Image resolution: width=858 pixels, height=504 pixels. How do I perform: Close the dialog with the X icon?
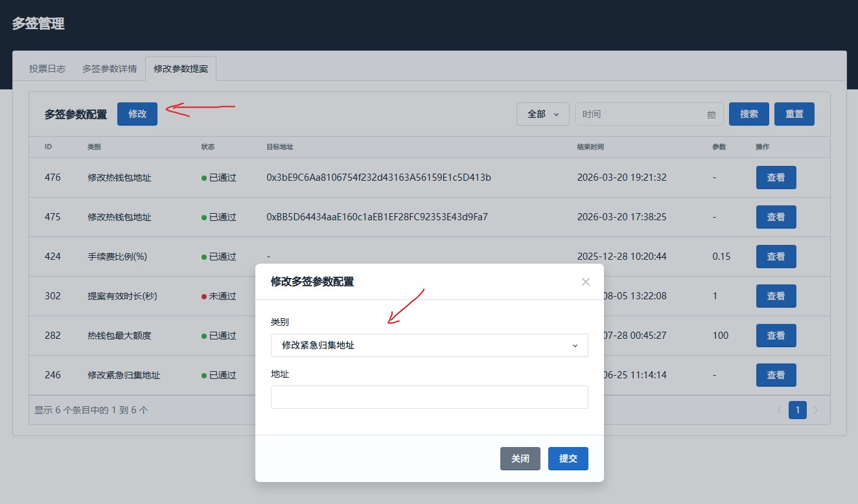coord(585,282)
